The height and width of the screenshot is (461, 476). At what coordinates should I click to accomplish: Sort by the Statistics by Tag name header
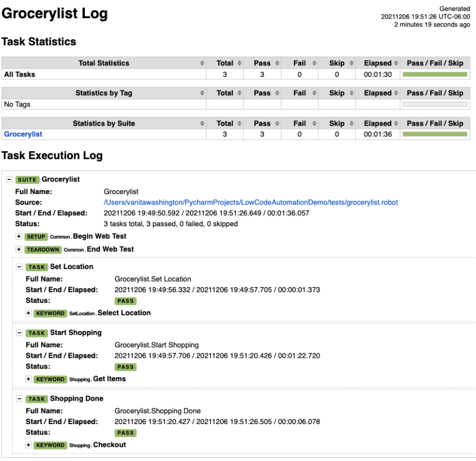pos(104,93)
